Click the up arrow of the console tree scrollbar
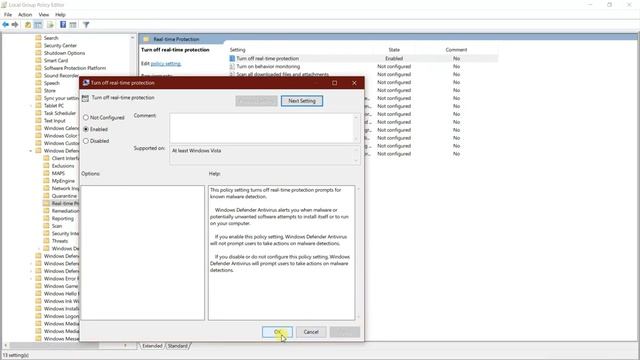 click(x=132, y=38)
